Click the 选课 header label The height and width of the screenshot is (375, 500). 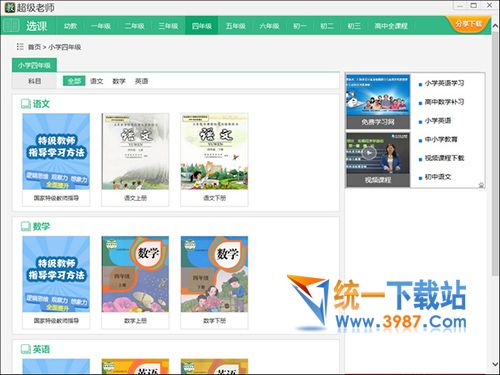[x=37, y=26]
